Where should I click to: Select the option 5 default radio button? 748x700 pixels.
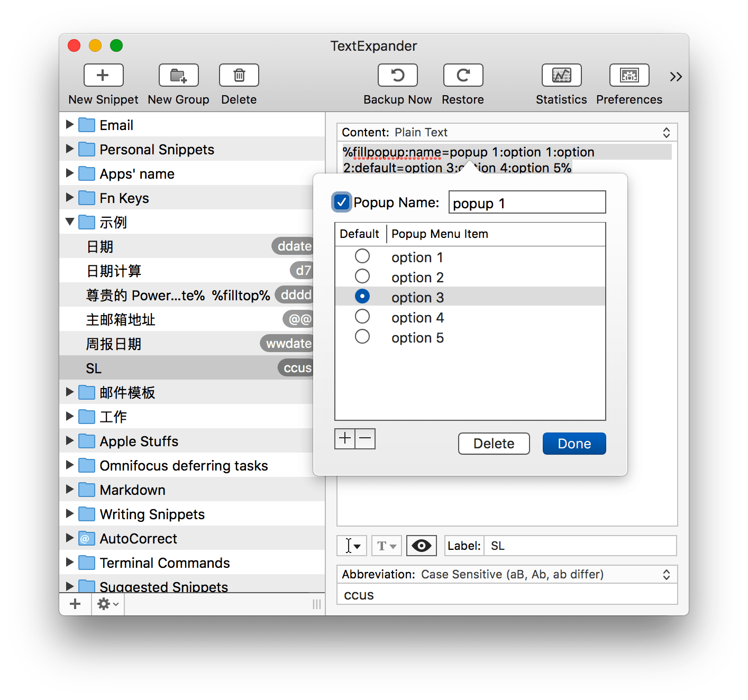click(362, 337)
